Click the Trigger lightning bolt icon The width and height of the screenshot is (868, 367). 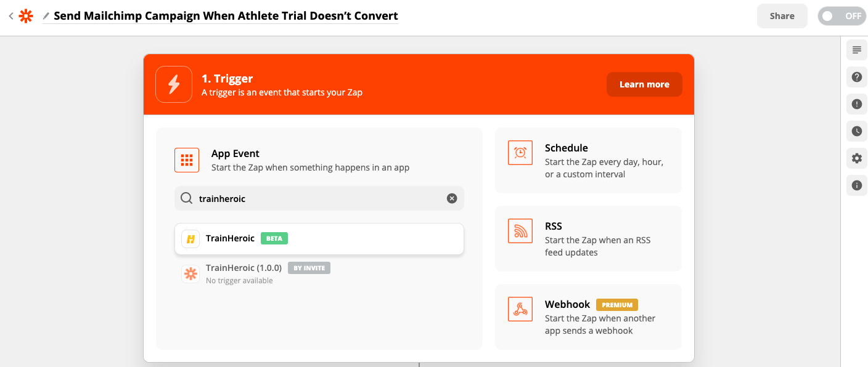(174, 84)
